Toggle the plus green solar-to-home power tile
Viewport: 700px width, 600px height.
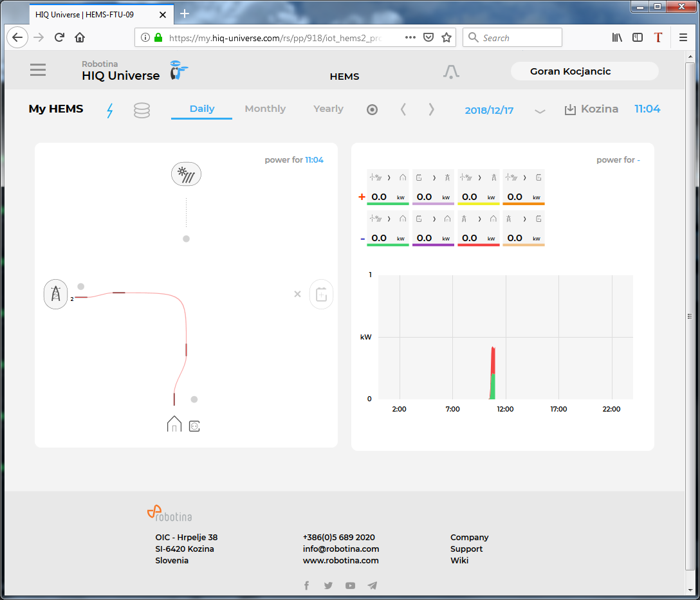pyautogui.click(x=388, y=187)
